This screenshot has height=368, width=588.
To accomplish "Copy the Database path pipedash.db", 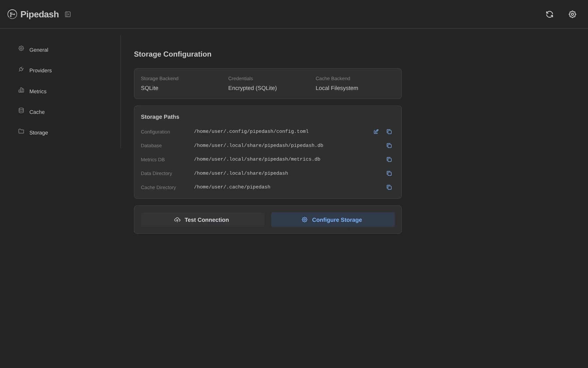I will [x=389, y=146].
